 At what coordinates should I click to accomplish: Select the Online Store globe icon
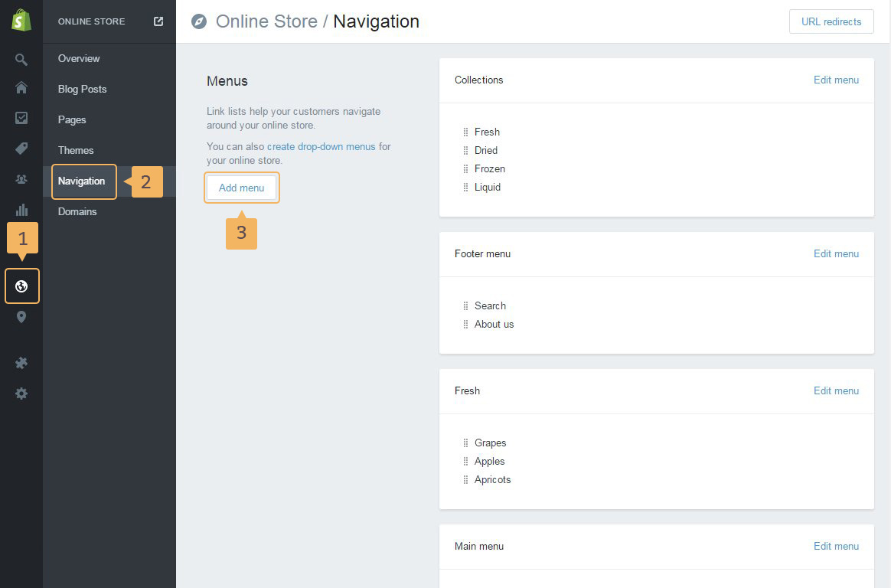21,286
